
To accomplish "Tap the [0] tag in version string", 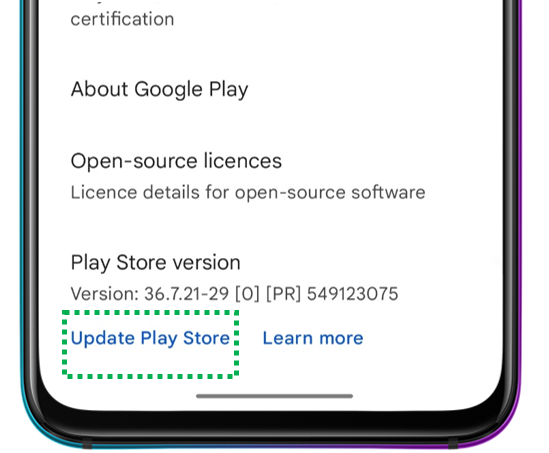I will pyautogui.click(x=247, y=294).
